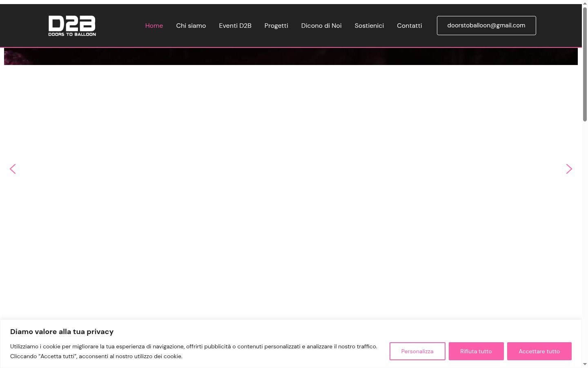The width and height of the screenshot is (588, 368).
Task: Click Personalizza cookie settings button
Action: [417, 351]
